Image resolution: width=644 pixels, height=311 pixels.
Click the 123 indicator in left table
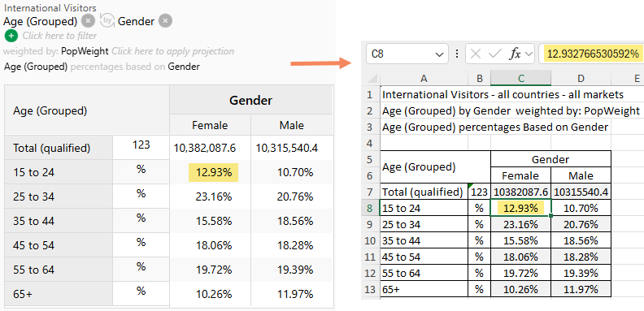[141, 145]
